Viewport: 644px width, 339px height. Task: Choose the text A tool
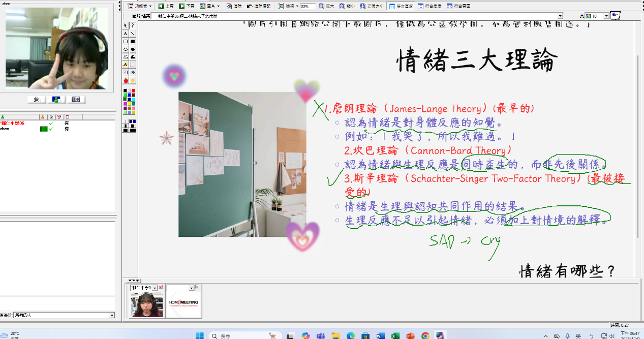[x=126, y=34]
